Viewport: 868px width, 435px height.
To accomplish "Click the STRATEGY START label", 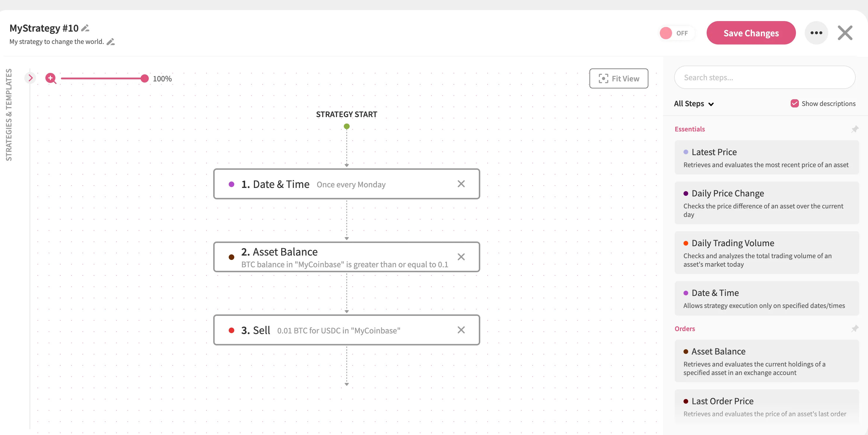I will tap(346, 114).
